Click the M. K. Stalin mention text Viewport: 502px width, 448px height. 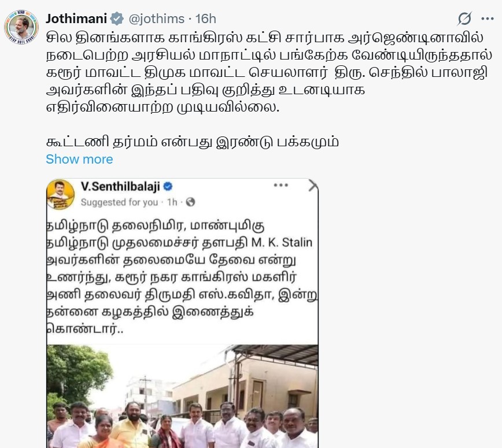(282, 243)
